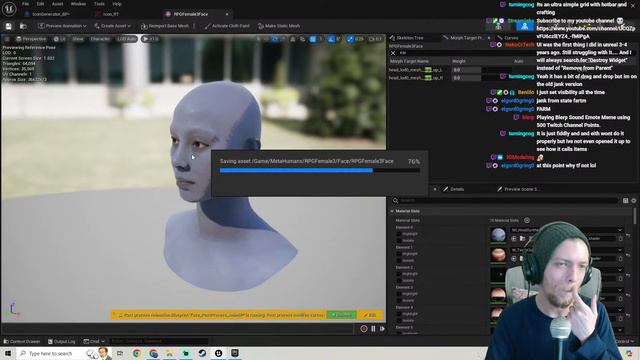The image size is (640, 360).
Task: Click the pause playback button
Action: pos(373,329)
